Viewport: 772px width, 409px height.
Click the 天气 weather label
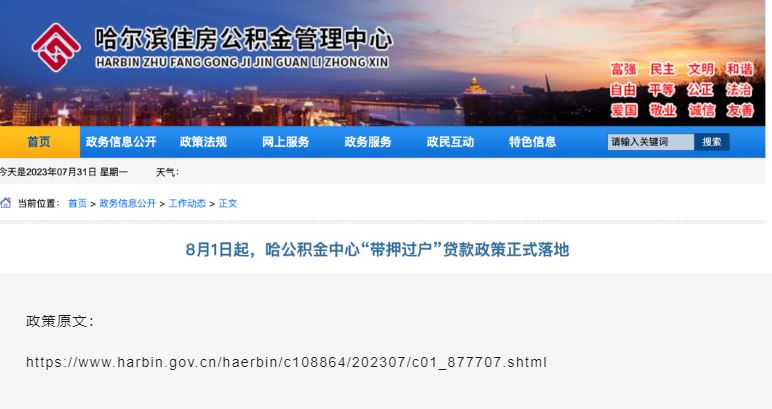click(x=167, y=172)
